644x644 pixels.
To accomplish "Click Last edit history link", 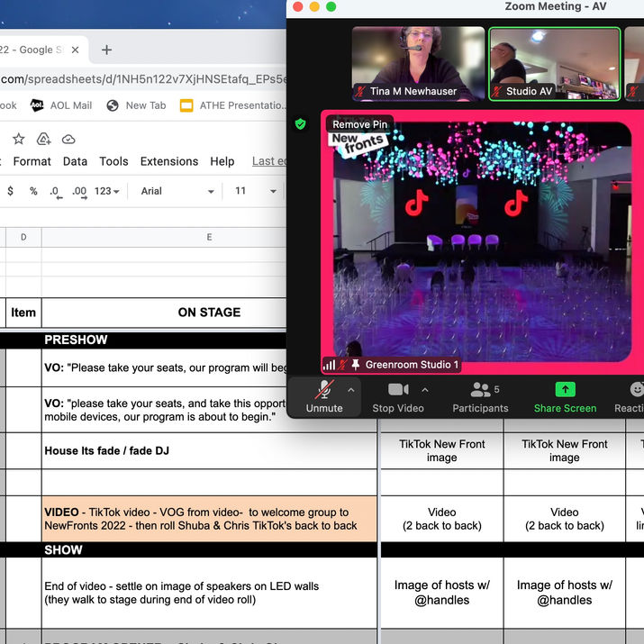I will tap(269, 161).
